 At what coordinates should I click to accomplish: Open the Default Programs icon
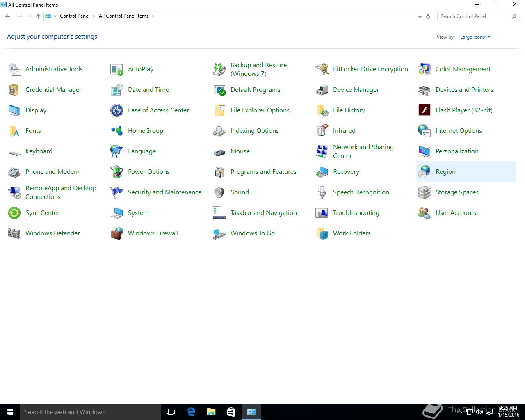click(219, 90)
